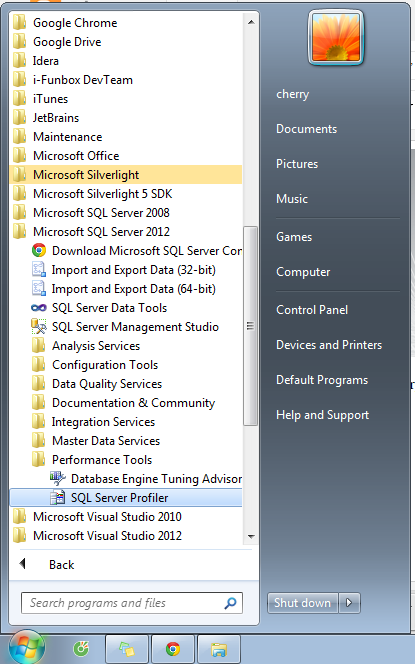Expand the Microsoft Silverlight folder
Screen dimensions: 415x664
pyautogui.click(x=126, y=174)
